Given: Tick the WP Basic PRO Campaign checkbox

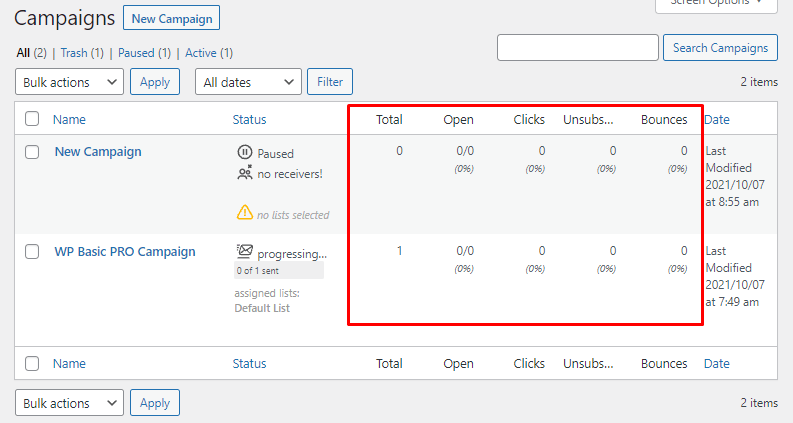Looking at the screenshot, I should point(32,252).
